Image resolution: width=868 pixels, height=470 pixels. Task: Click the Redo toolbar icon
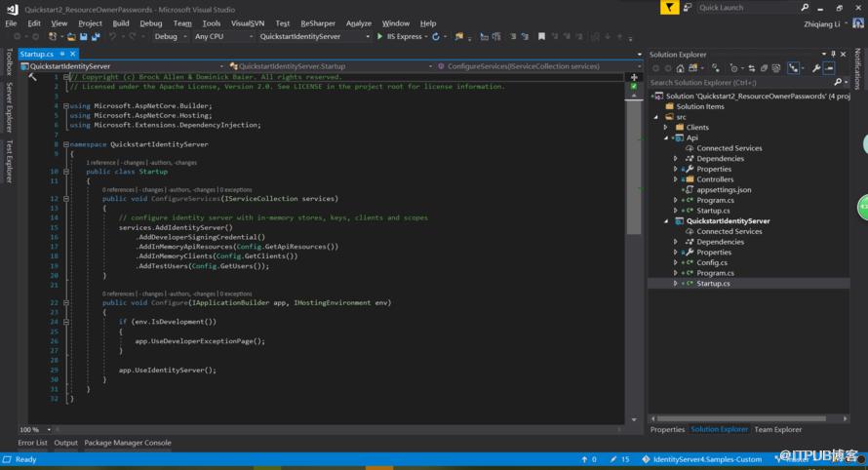[133, 36]
